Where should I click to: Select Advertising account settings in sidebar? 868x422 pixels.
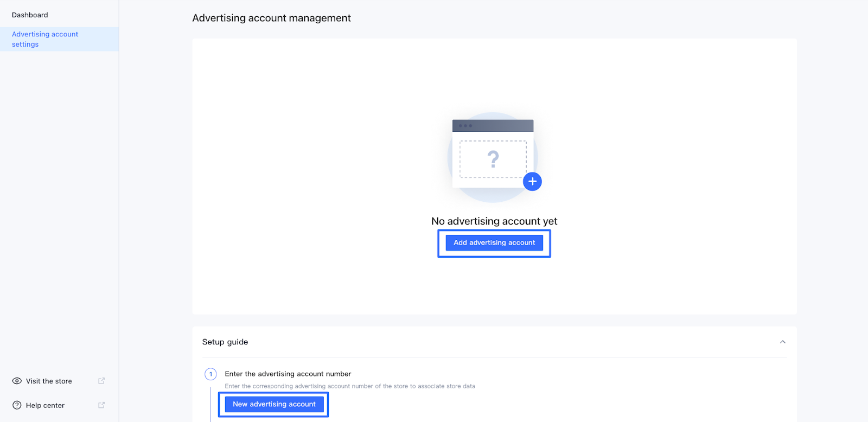pyautogui.click(x=45, y=39)
